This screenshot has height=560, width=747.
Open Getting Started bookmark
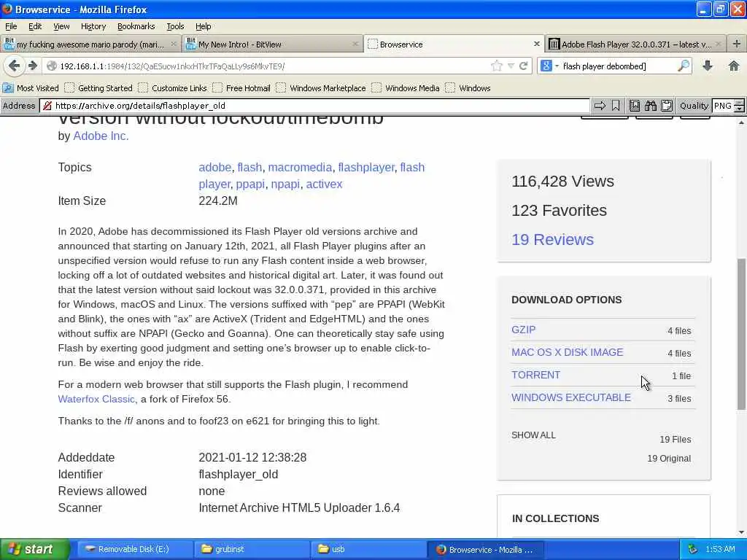point(98,88)
